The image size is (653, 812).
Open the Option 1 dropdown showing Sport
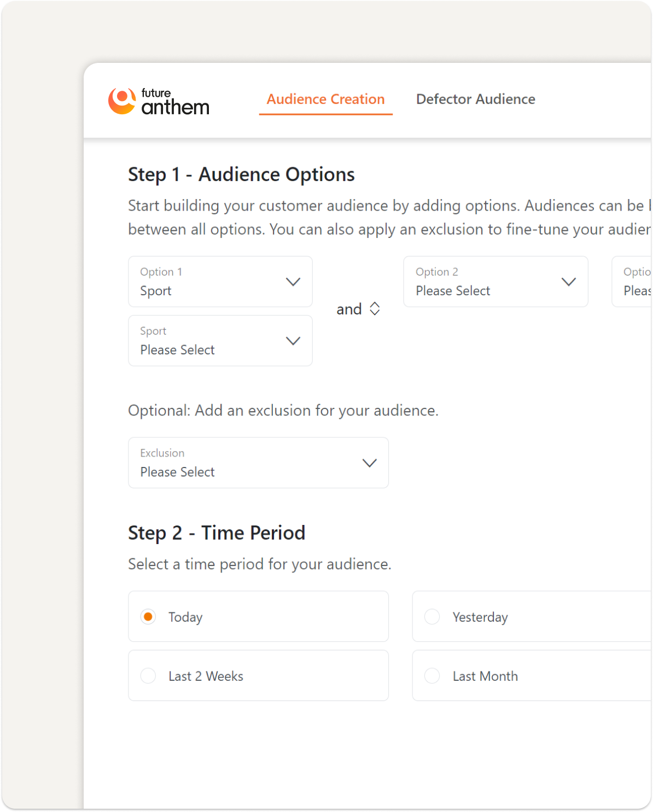(x=220, y=282)
